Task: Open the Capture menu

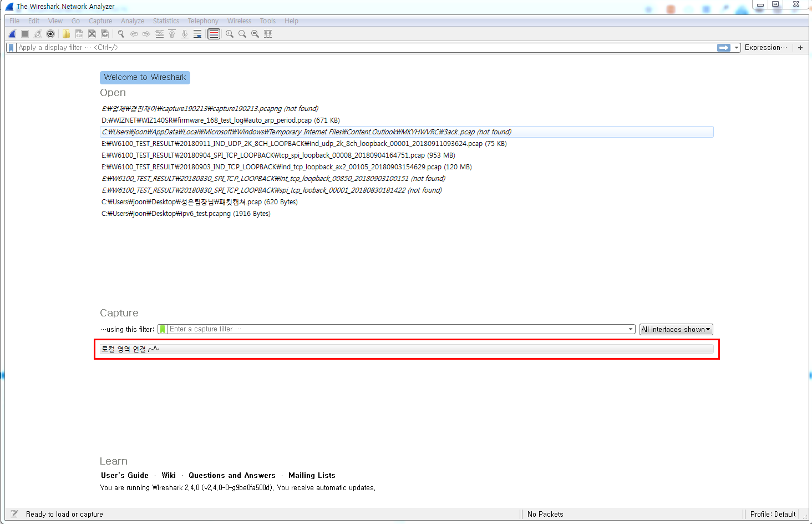Action: click(x=100, y=21)
